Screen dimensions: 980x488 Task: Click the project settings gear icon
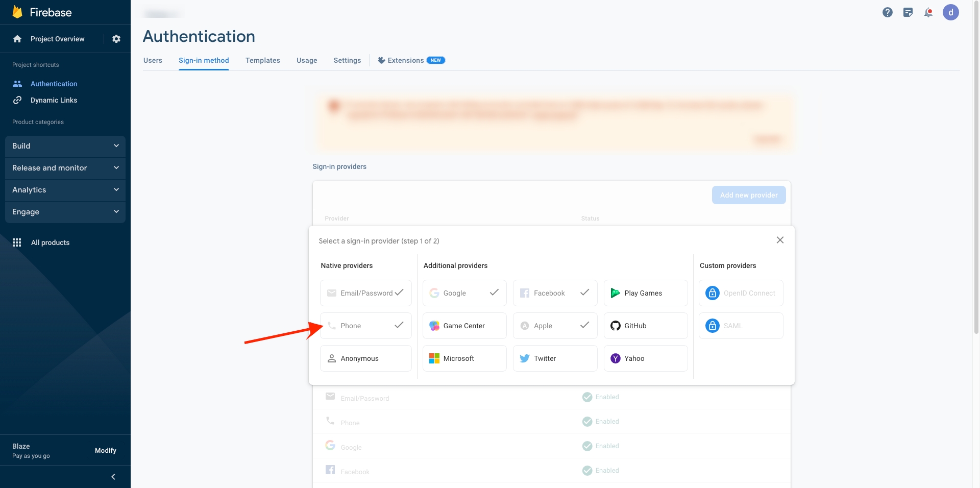coord(116,39)
